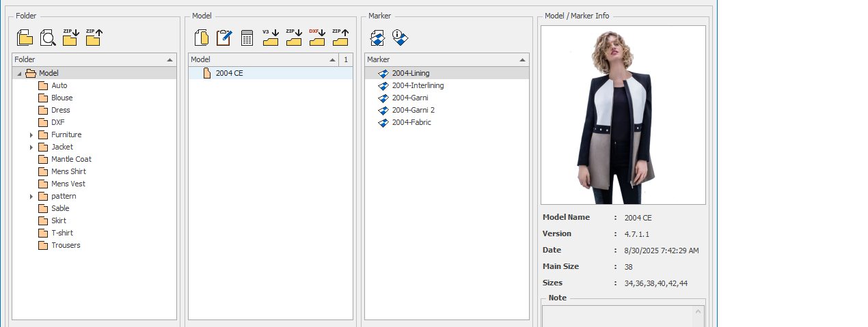868x327 pixels.
Task: Select the 2004-Interlining marker
Action: coord(418,85)
